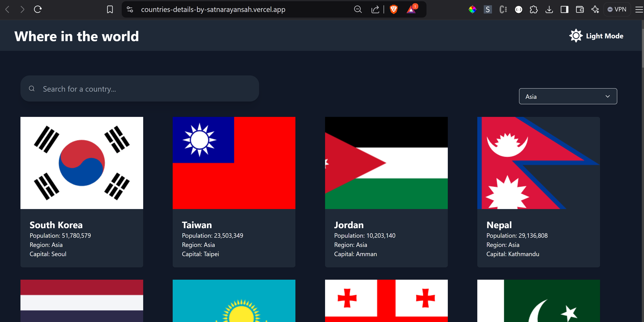Open the Brave Shields lion panel
The width and height of the screenshot is (644, 322).
pos(393,9)
